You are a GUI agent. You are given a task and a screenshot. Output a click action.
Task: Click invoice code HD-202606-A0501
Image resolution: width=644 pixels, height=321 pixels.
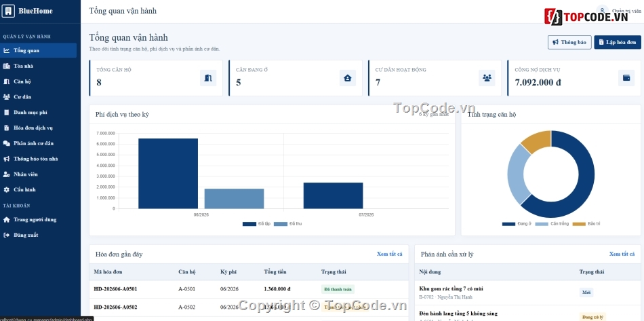coord(115,289)
